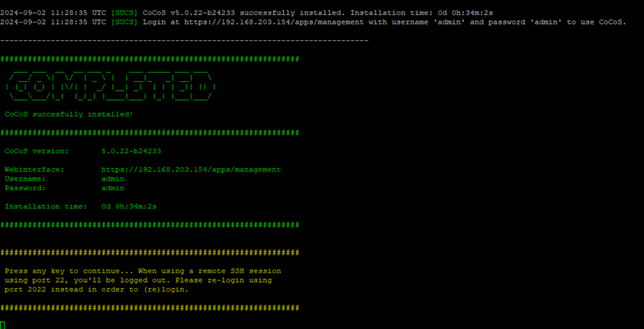Select the 'CoCoS succesfully installed!' message
This screenshot has height=329, width=644.
click(x=69, y=114)
